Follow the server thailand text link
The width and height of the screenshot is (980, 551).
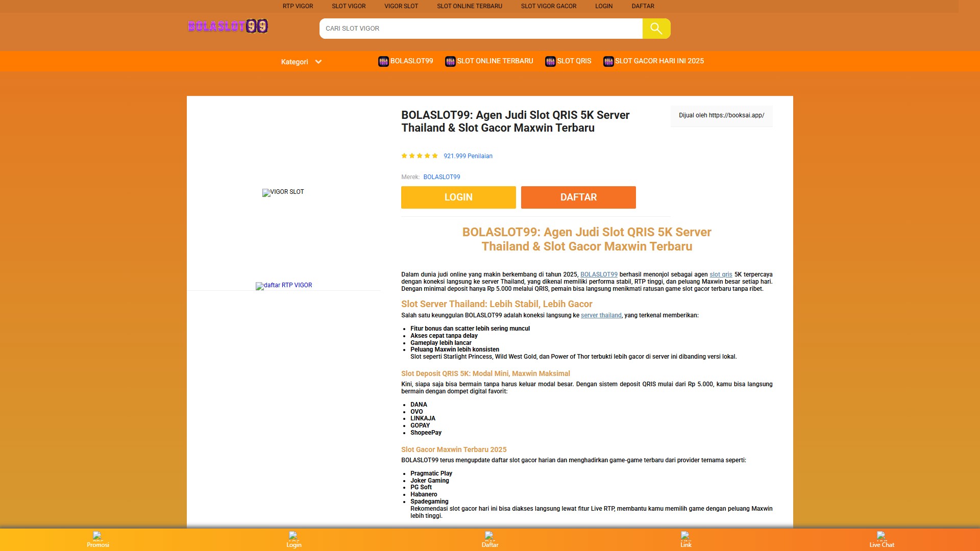pos(601,315)
